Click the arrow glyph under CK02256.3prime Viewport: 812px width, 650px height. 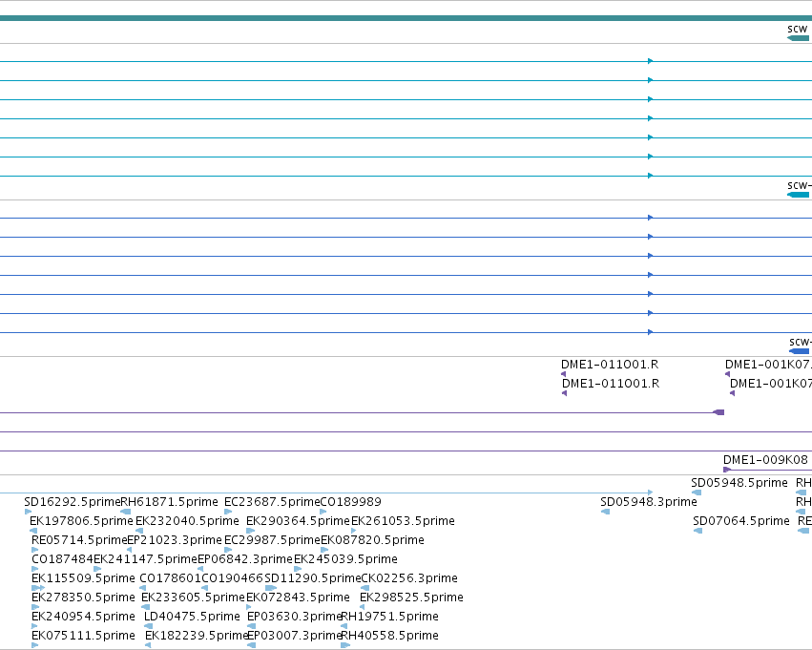[365, 588]
